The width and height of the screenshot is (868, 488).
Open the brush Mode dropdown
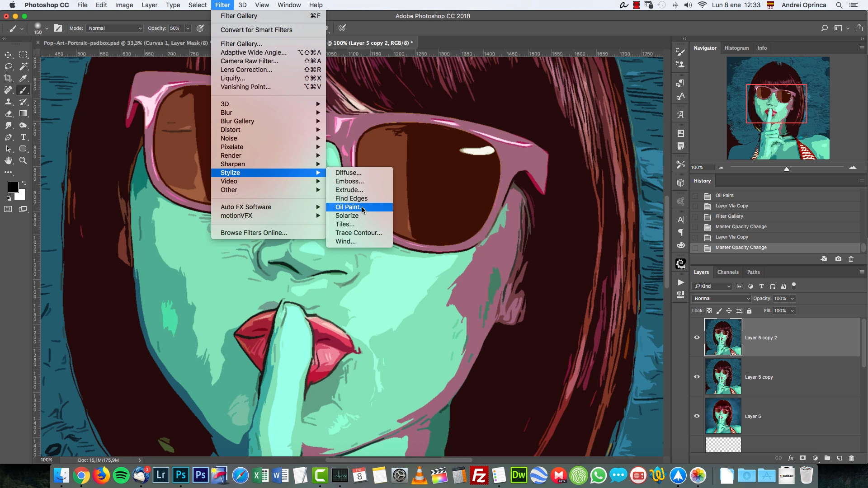click(115, 28)
